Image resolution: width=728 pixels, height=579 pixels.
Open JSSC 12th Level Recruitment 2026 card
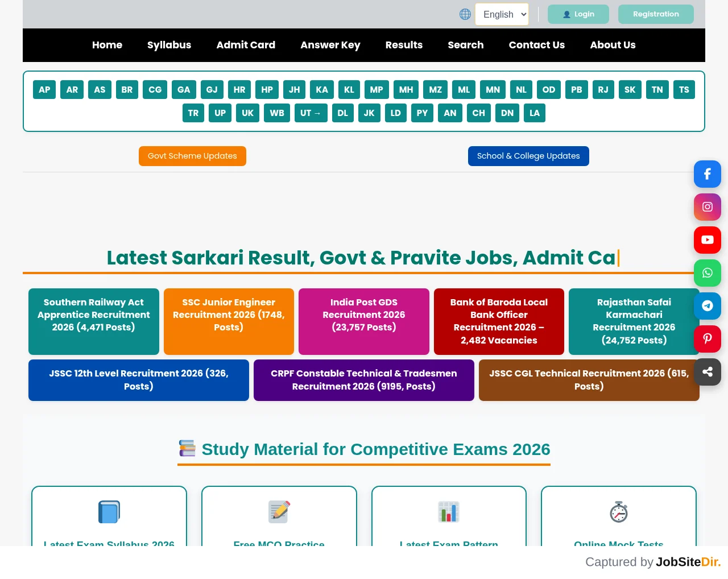139,380
